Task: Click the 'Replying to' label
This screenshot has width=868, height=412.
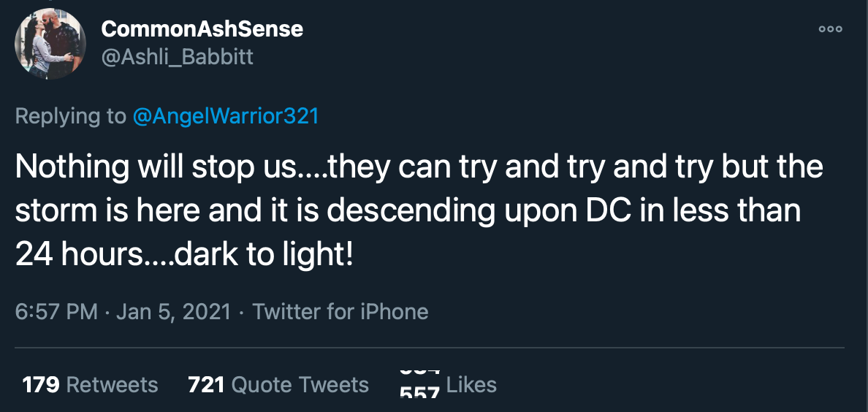Action: click(71, 116)
